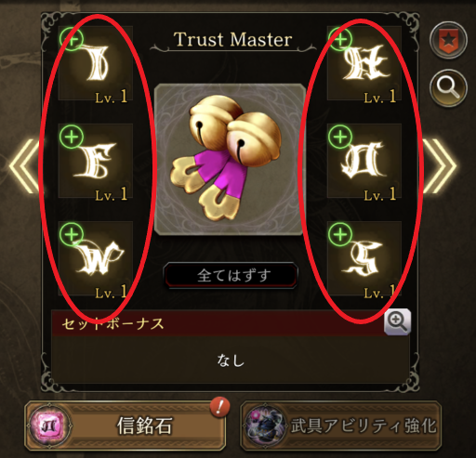Viewport: 476px width, 458px height.
Task: Select the F rune slot
Action: coord(96,161)
